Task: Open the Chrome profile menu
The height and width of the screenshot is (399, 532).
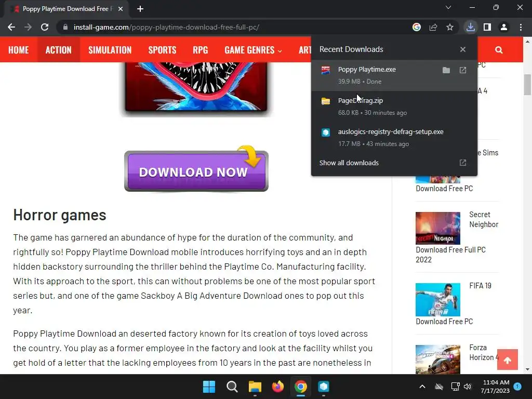Action: [x=504, y=27]
